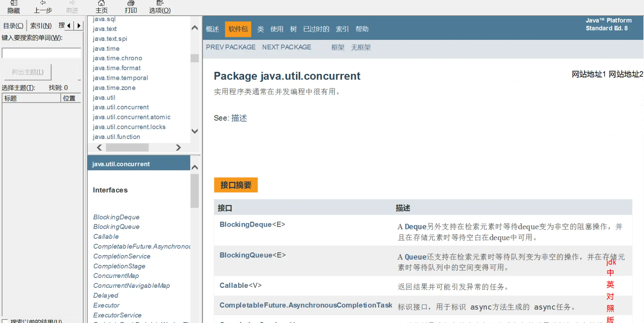
Task: Click package list scroll-left arrow
Action: [99, 147]
